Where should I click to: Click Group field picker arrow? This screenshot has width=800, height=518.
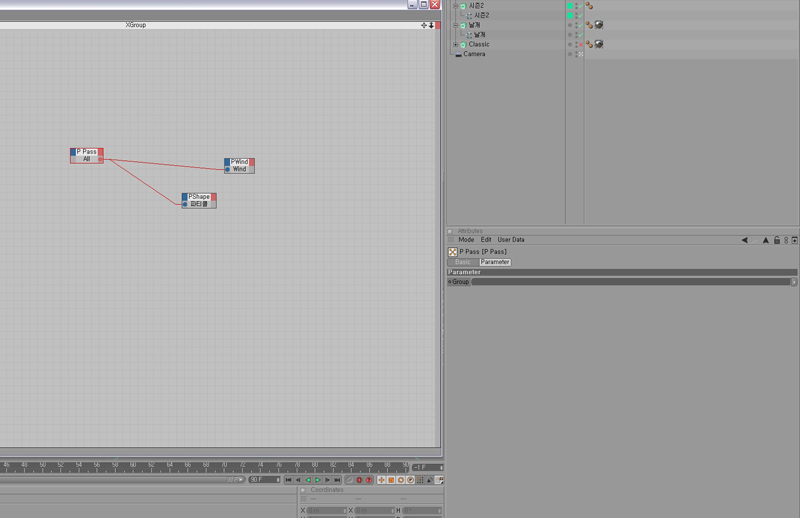(794, 282)
